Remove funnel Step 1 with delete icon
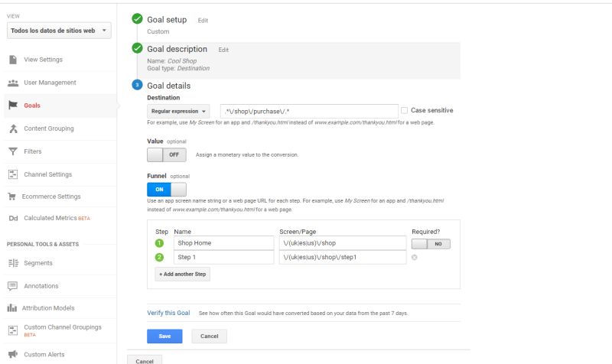 pos(415,257)
